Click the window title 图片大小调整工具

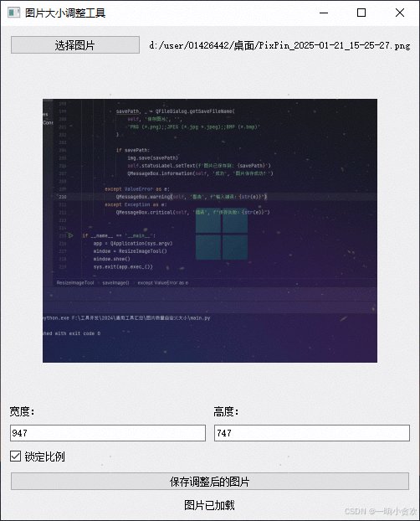[x=65, y=13]
